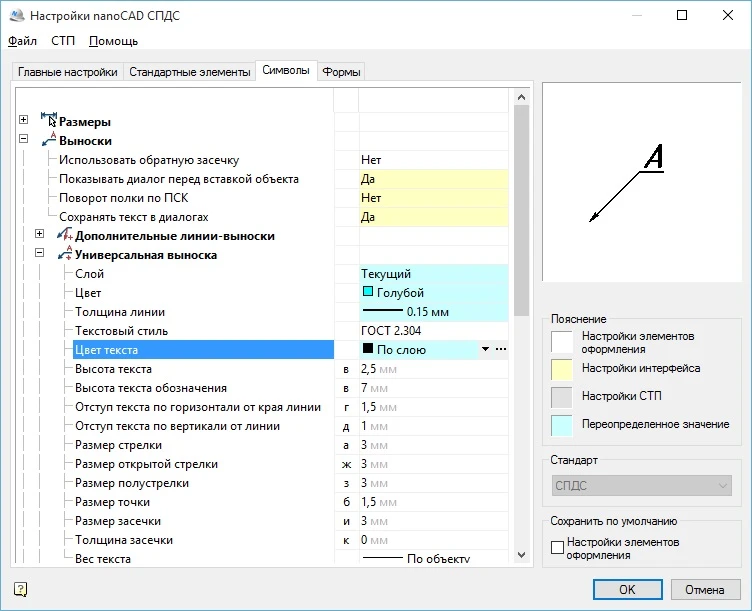The height and width of the screenshot is (611, 752).
Task: Collapse the Выноски tree node
Action: (x=23, y=140)
